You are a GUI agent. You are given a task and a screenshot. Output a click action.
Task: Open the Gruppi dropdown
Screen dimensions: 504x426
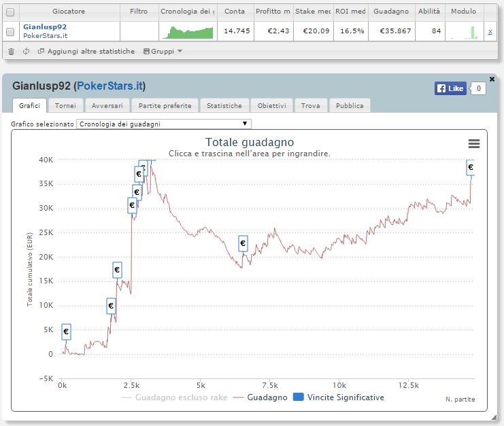click(x=163, y=52)
